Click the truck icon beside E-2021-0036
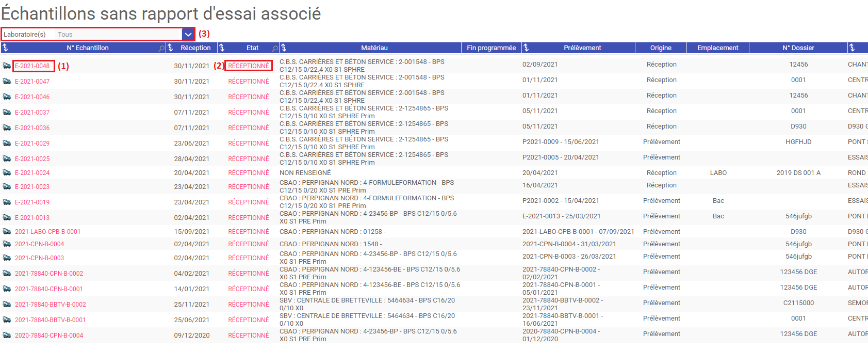The image size is (868, 350). click(7, 128)
